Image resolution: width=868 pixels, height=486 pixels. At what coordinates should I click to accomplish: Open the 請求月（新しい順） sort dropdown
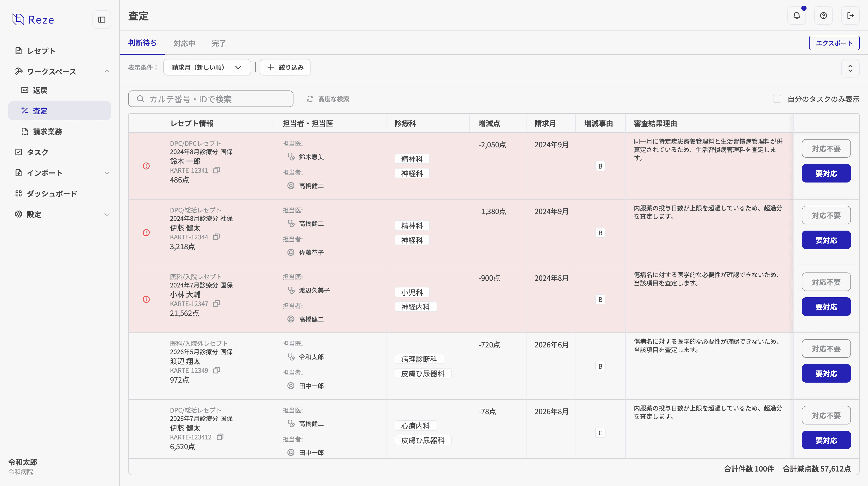pos(207,67)
